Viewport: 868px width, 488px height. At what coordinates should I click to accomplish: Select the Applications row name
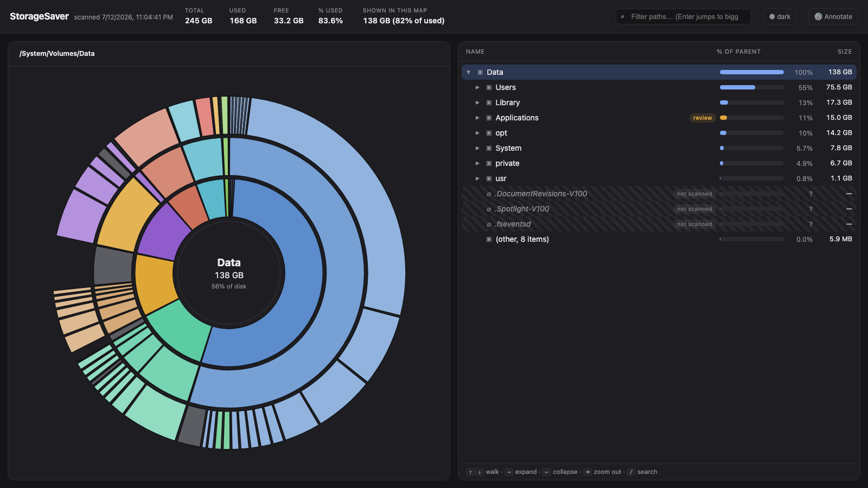(x=517, y=118)
